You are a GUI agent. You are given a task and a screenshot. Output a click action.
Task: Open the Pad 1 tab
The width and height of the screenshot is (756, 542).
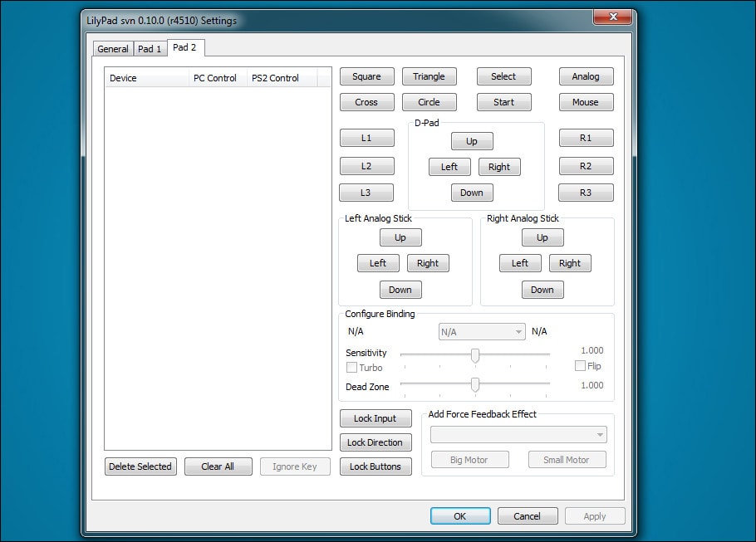click(150, 49)
